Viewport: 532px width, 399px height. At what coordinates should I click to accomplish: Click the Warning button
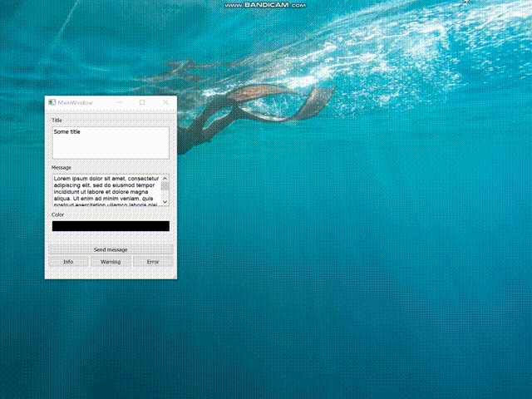tap(111, 262)
